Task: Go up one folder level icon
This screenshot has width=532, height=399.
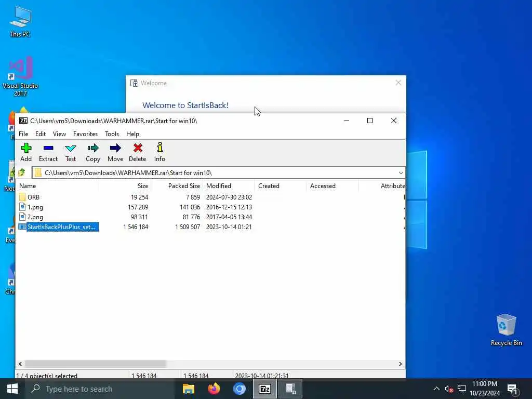Action: click(x=22, y=172)
